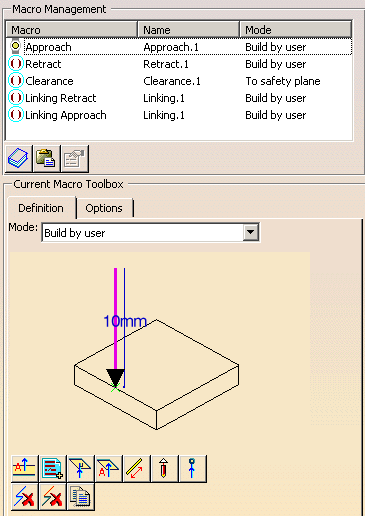The height and width of the screenshot is (516, 365).
Task: Toggle the Linking Approach status indicator
Action: pos(15,115)
